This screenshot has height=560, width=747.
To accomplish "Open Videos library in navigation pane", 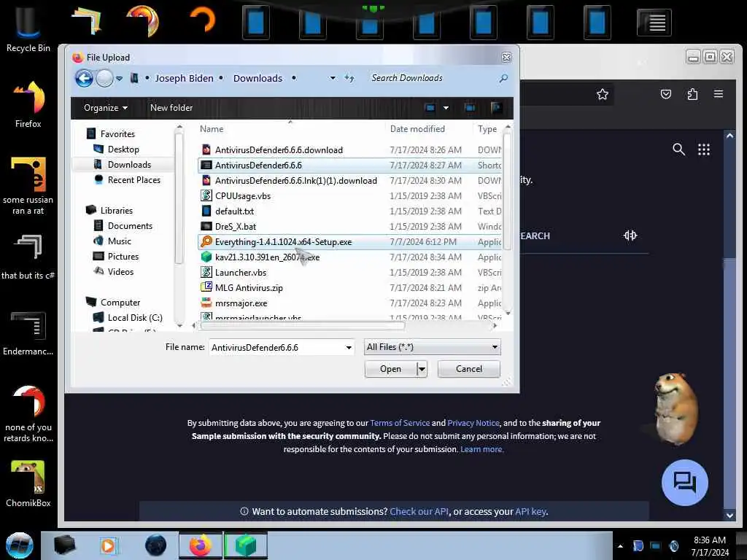I will [x=120, y=271].
